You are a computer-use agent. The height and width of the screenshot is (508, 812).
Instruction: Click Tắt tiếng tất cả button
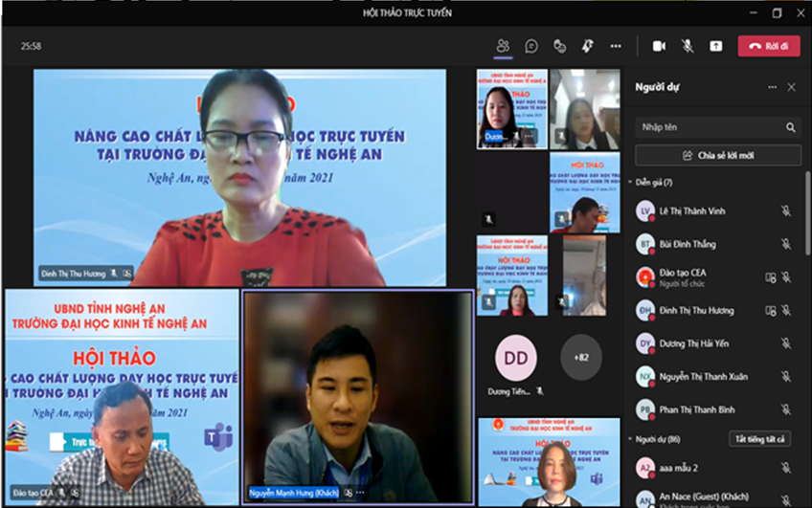759,439
